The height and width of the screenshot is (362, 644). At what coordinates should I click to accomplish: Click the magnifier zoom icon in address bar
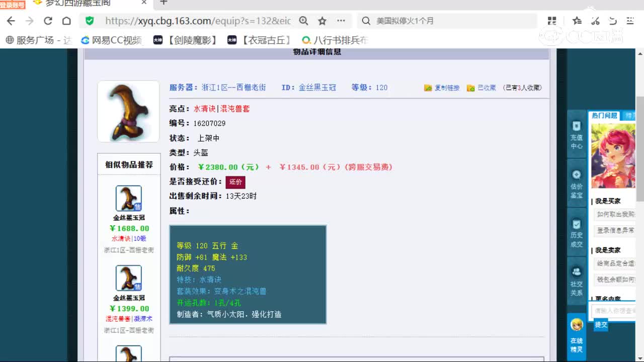click(x=303, y=22)
